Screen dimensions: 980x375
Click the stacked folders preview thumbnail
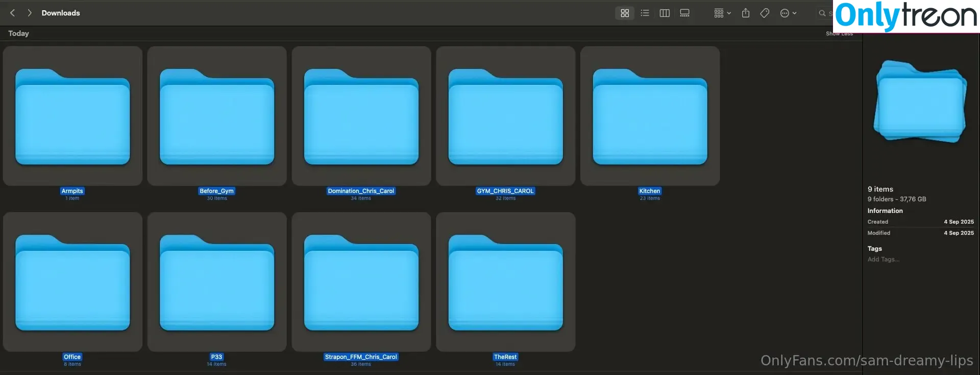[920, 102]
